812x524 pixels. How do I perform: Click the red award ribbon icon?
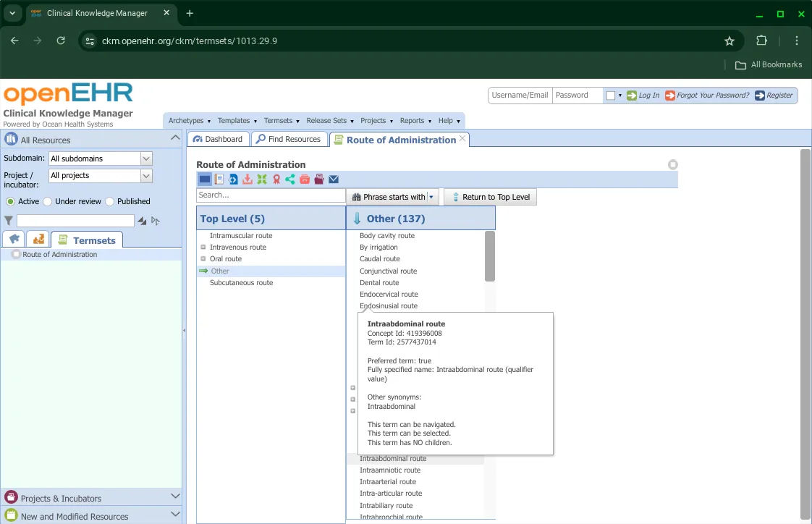coord(276,179)
